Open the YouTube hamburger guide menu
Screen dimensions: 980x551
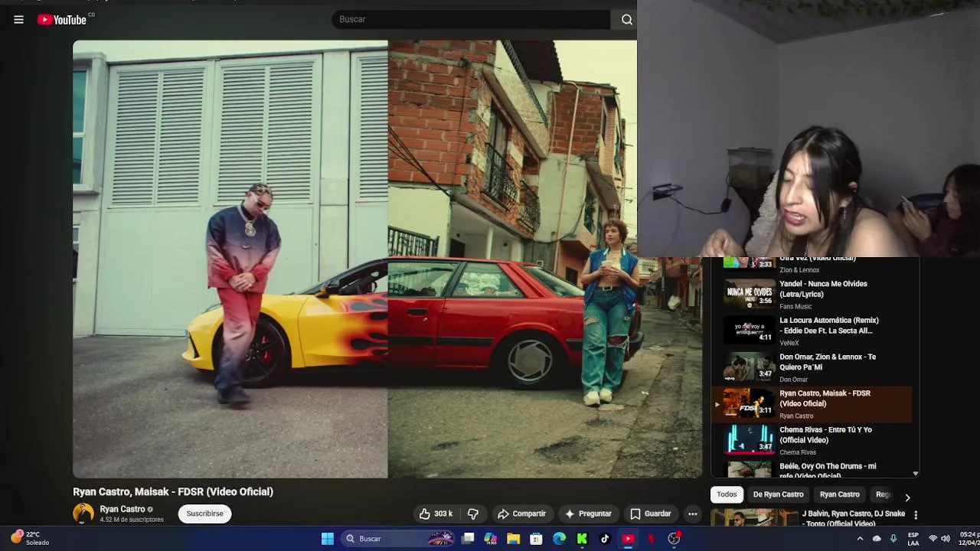[18, 20]
